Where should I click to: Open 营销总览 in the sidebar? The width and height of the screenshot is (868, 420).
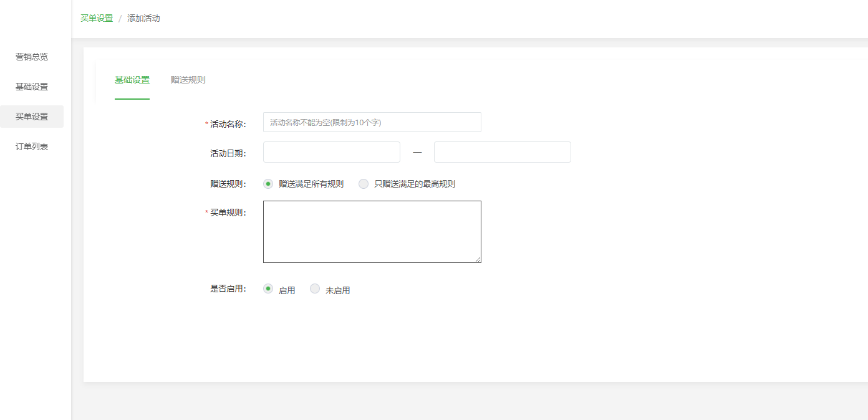coord(32,57)
